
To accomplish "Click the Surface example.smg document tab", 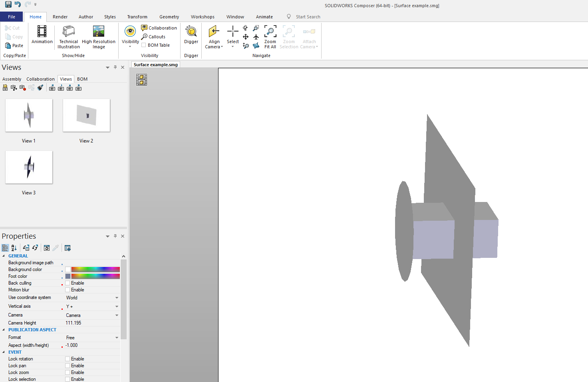I will click(156, 65).
